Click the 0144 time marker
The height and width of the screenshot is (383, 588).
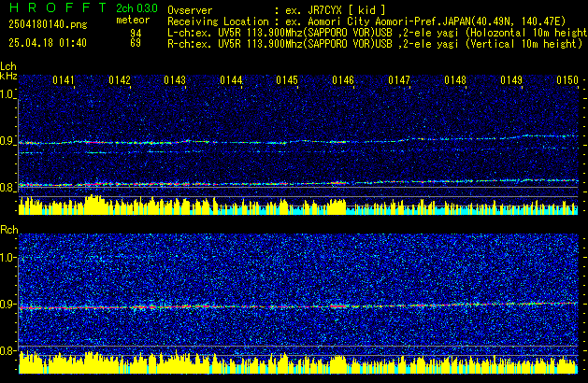[x=231, y=80]
